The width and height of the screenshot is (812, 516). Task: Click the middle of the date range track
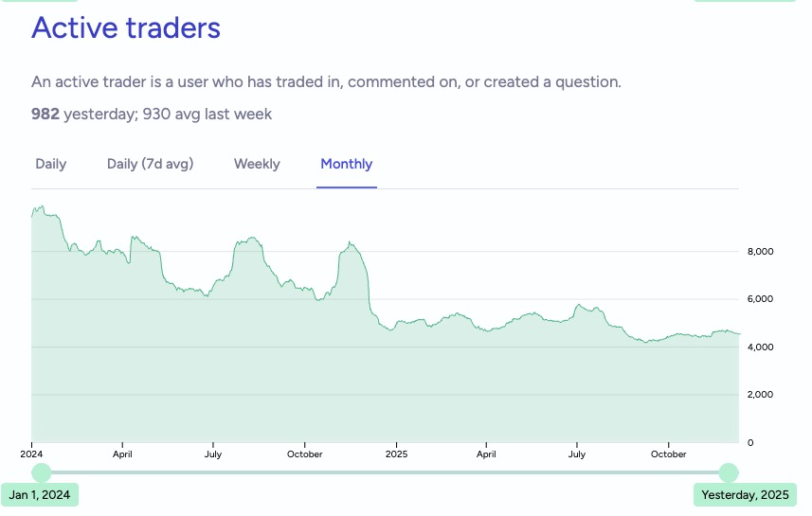[x=384, y=472]
